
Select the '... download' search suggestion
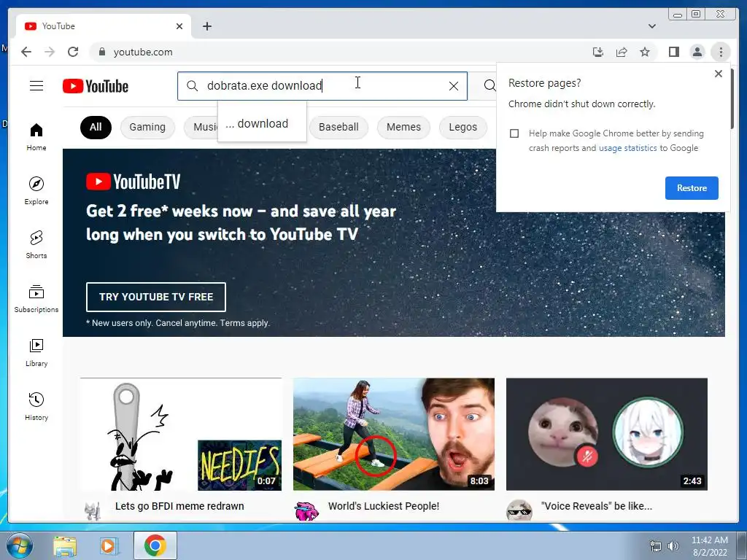coord(263,124)
